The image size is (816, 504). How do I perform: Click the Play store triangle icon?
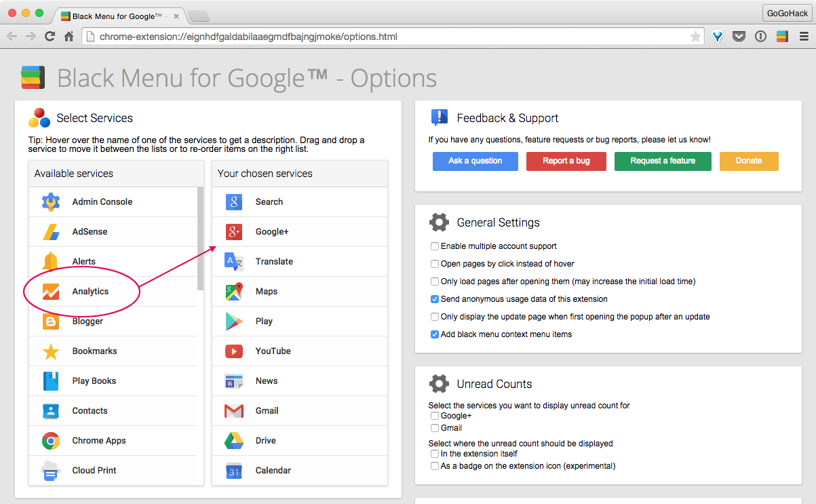click(x=234, y=322)
